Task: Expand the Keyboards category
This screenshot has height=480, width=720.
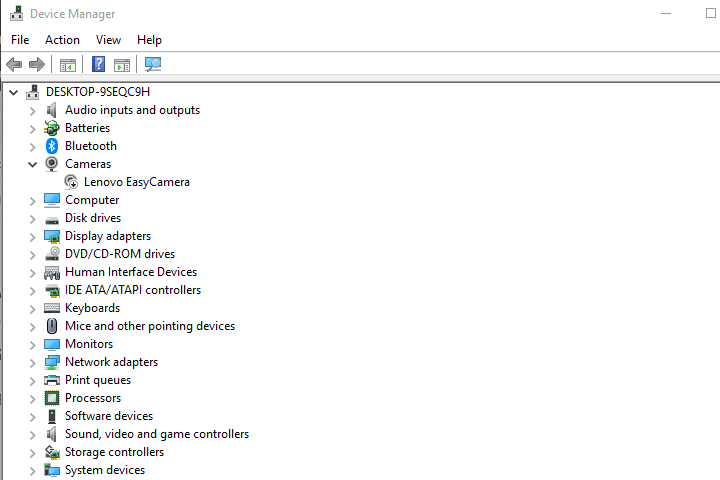Action: [x=32, y=309]
